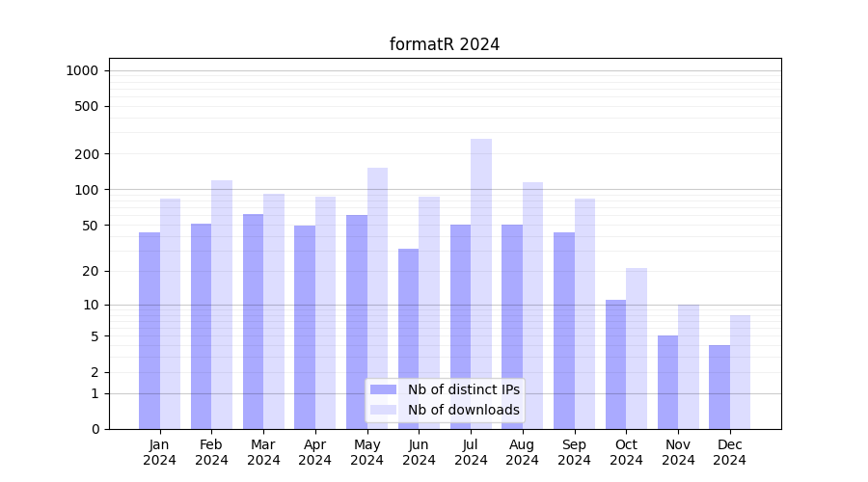This screenshot has width=868, height=482.
Task: Click the December distinct IPs bar
Action: click(719, 386)
